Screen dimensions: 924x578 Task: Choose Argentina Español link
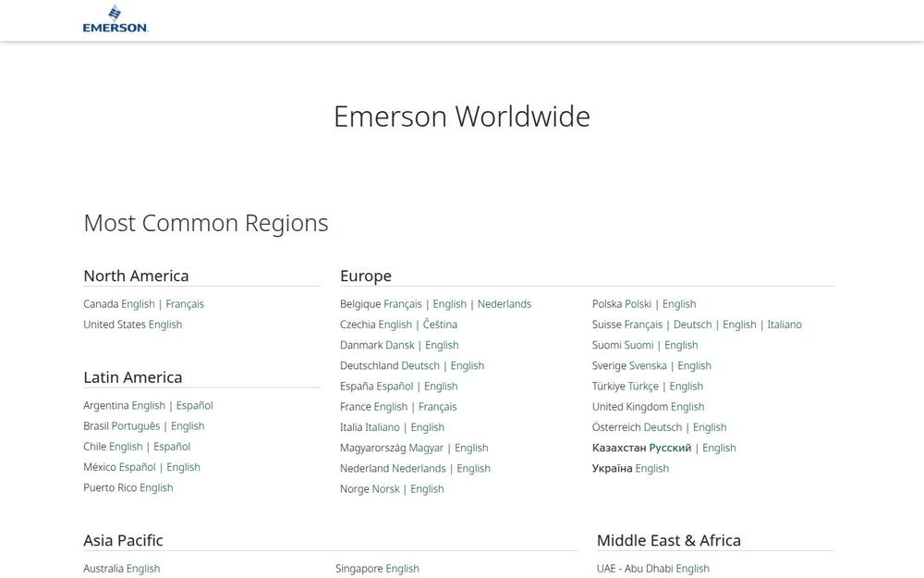(194, 406)
